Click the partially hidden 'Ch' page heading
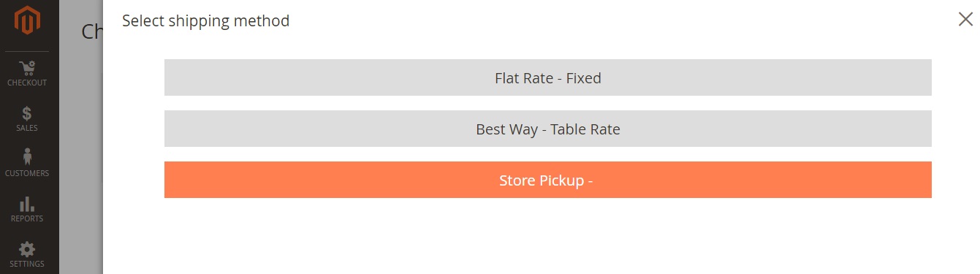 [92, 31]
